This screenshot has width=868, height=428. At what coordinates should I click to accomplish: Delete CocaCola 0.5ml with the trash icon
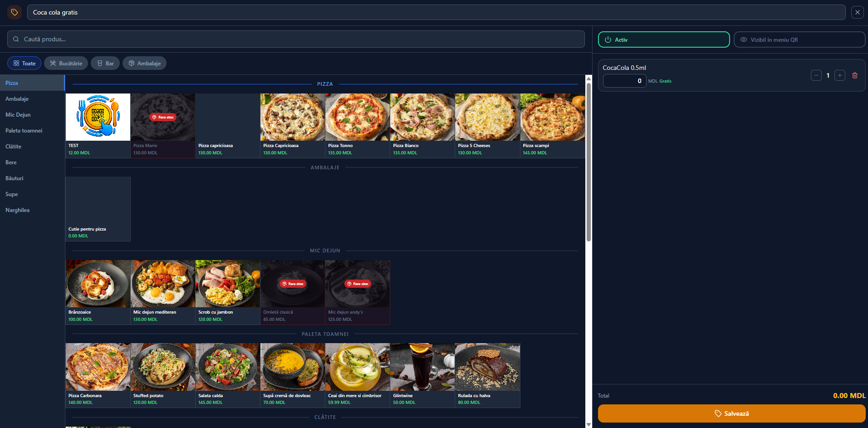coord(855,75)
